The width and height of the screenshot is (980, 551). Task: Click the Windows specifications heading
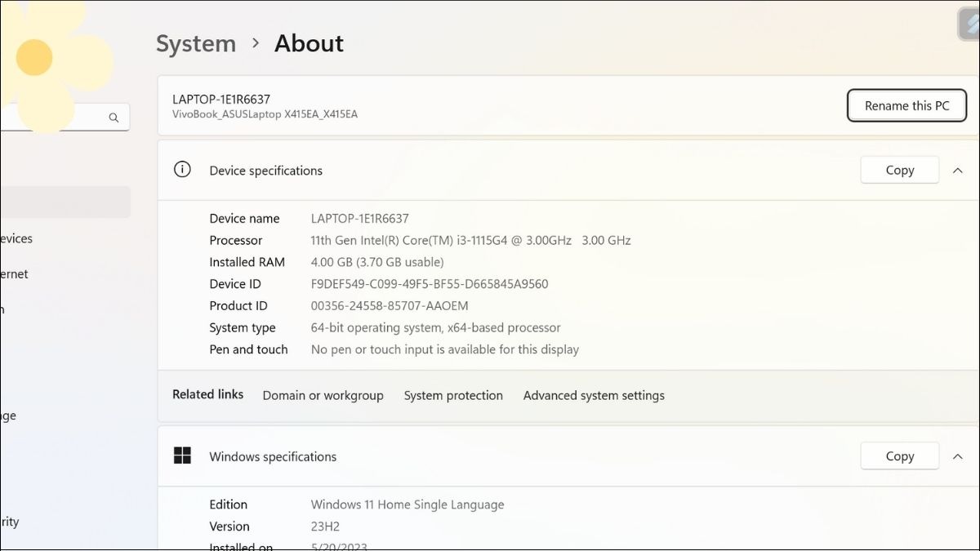point(273,456)
